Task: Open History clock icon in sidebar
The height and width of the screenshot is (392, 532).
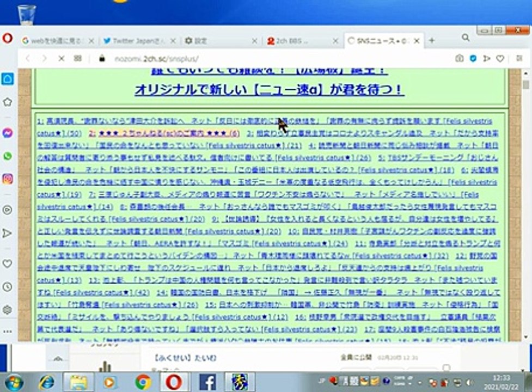Action: (8, 287)
